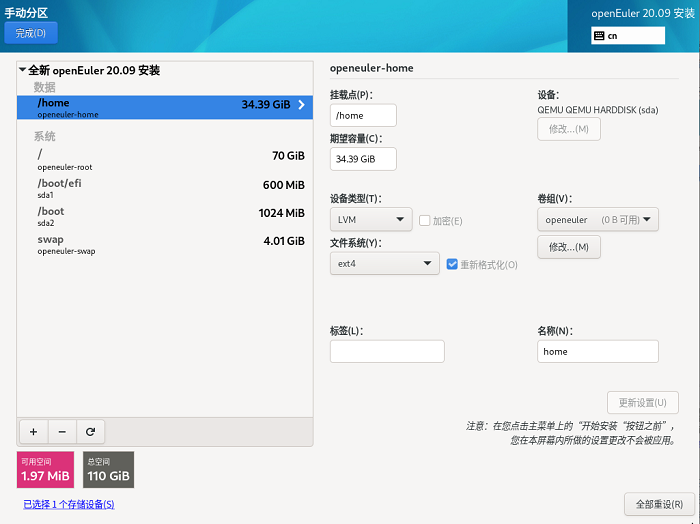Viewport: 700px width, 524px height.
Task: Click the minus icon to remove partition
Action: point(62,431)
